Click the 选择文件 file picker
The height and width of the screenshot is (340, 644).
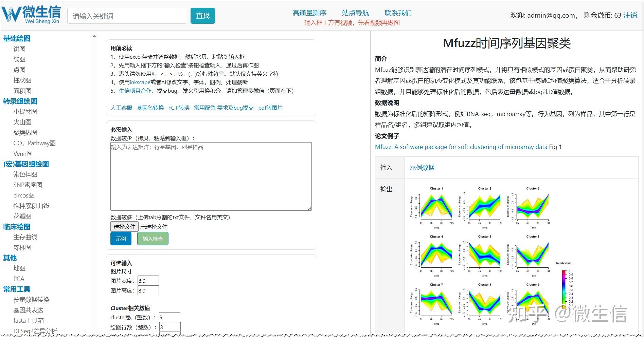124,226
